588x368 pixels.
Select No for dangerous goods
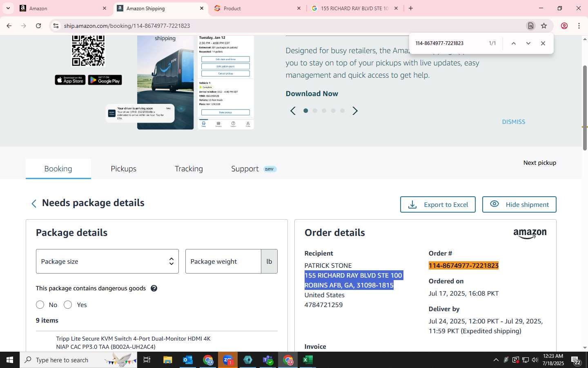click(40, 305)
